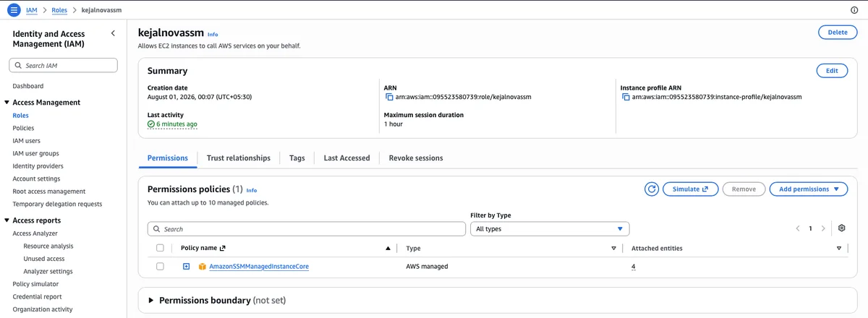Check the AmazonSSMManagedInstanceCore row checkbox
Viewport: 868px width, 318px height.
(x=160, y=266)
